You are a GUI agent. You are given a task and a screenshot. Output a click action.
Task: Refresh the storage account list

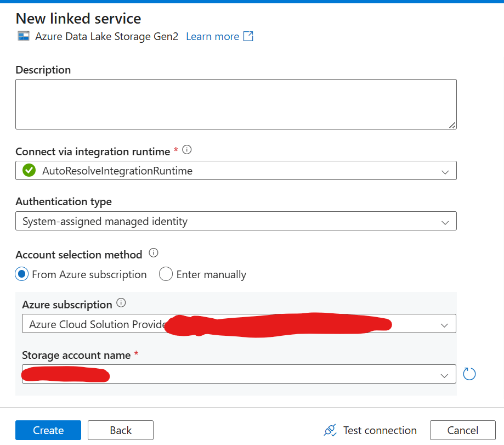(469, 374)
